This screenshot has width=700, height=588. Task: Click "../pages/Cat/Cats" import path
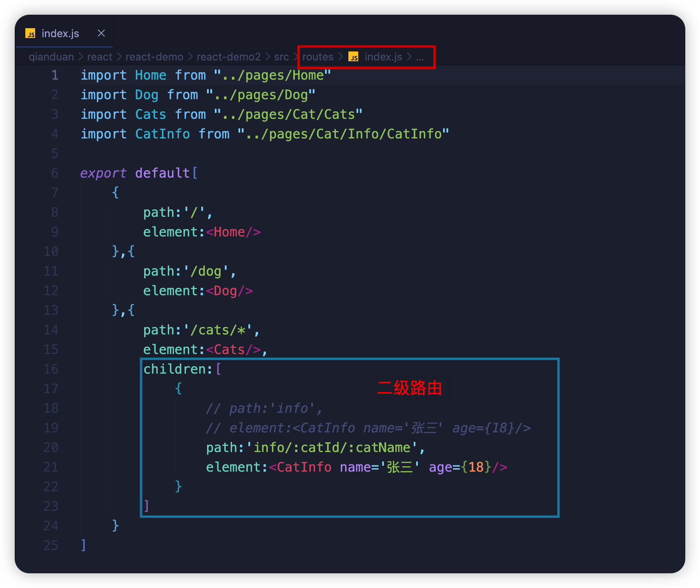288,114
